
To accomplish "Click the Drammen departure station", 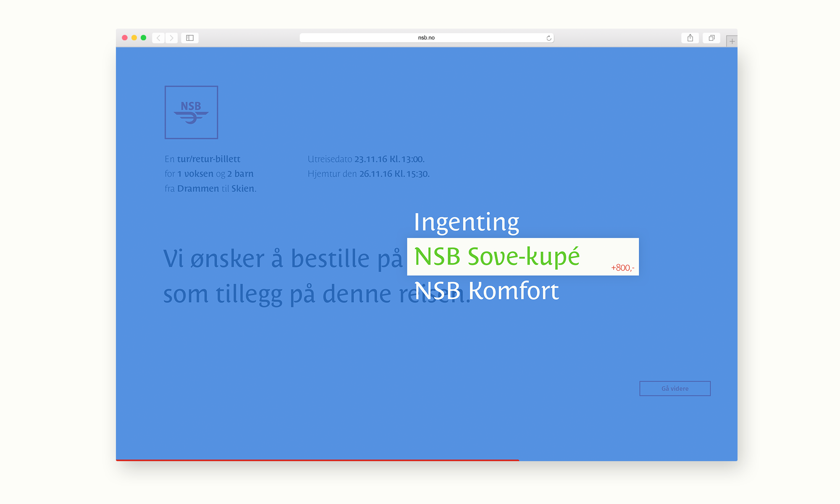I will coord(198,189).
